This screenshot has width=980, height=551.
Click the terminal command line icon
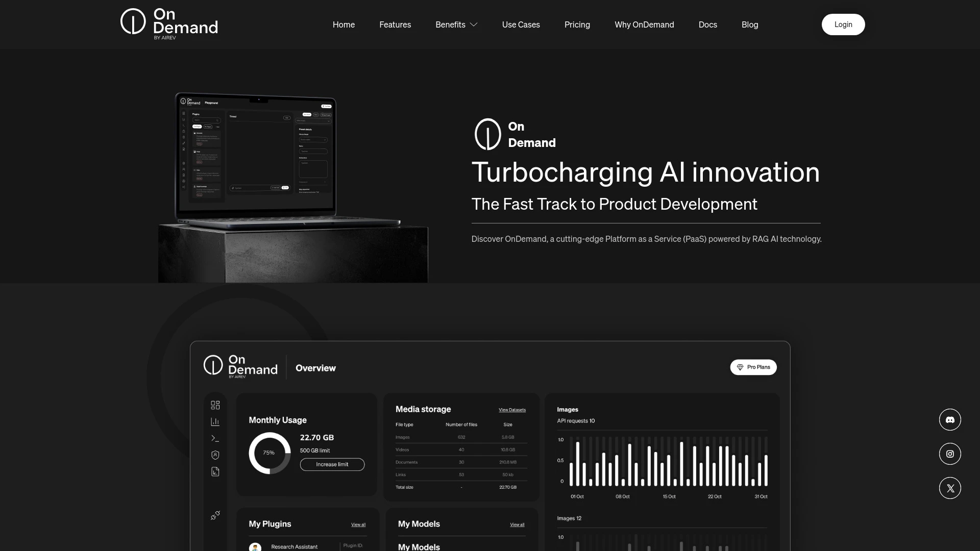pos(215,438)
